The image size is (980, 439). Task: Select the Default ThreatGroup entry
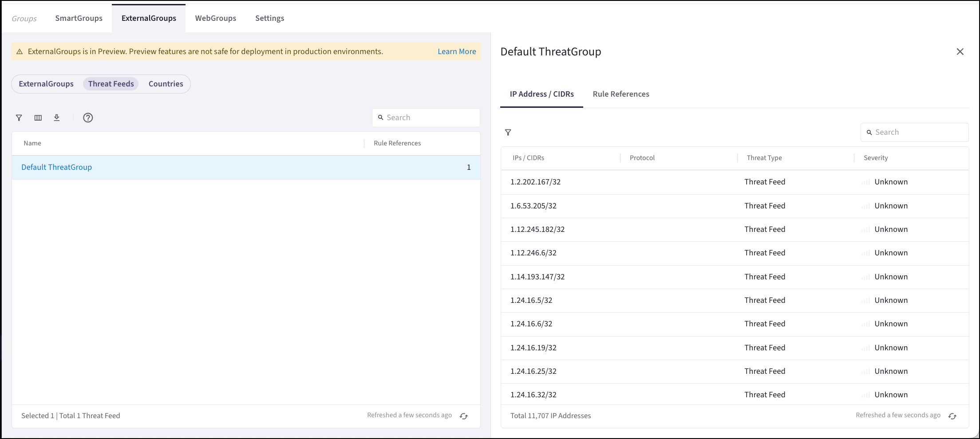(x=56, y=167)
